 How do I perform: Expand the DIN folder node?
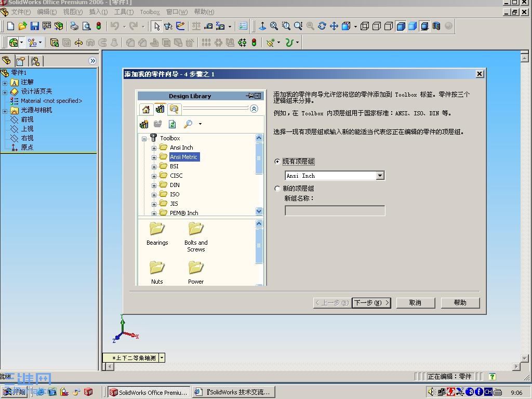154,185
